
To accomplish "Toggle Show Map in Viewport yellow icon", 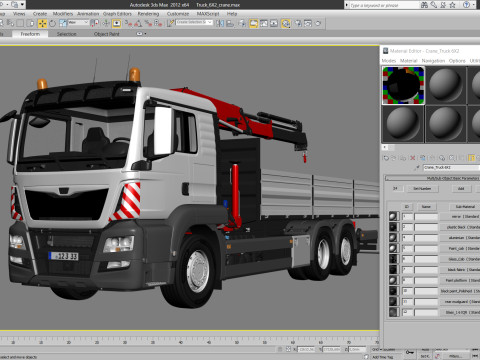I will pos(472,158).
